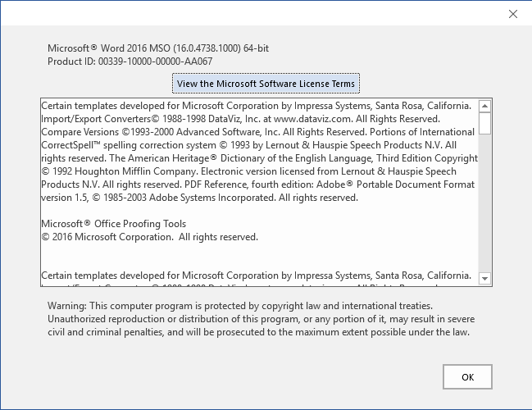
Task: Click the 'CorrectSpell™ spelling correction system' line
Action: [248, 145]
